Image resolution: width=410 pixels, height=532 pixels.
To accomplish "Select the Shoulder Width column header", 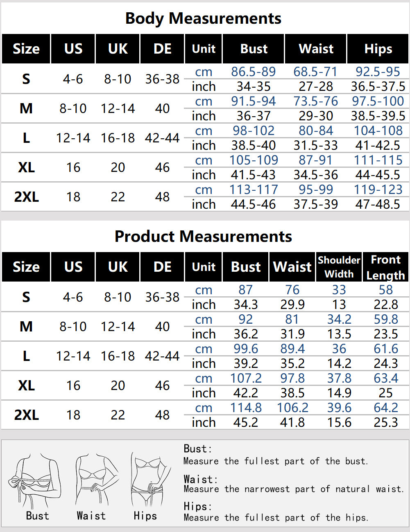I will coord(339,267).
